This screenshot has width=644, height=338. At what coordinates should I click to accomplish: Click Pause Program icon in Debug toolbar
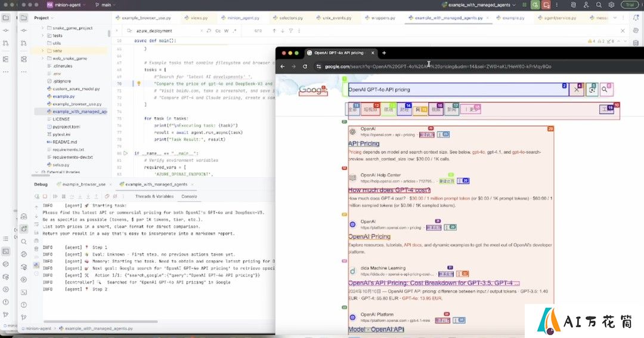[x=64, y=196]
